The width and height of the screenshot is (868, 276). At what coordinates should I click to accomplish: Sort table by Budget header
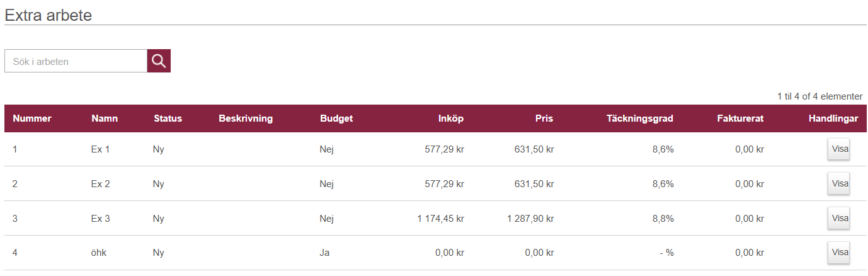click(x=336, y=118)
